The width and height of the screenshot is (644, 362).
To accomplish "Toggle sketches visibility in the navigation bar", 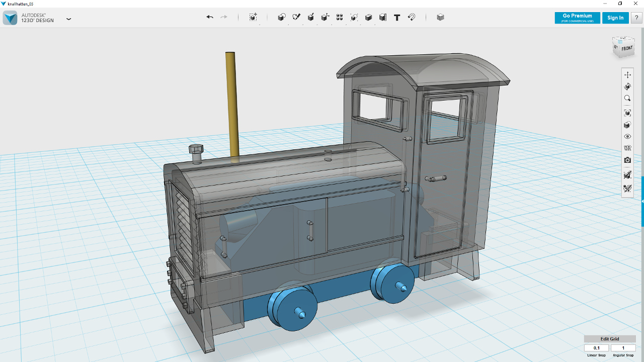I will 627,189.
